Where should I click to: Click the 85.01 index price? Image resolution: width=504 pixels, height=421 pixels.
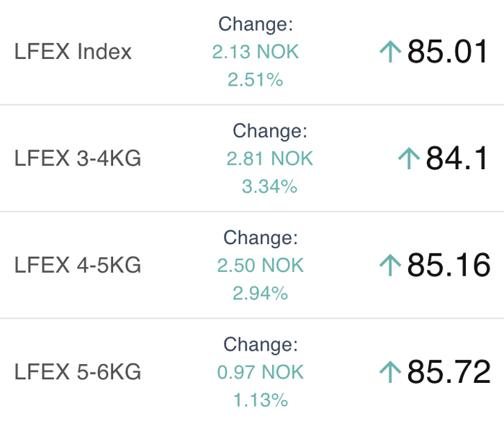click(447, 51)
